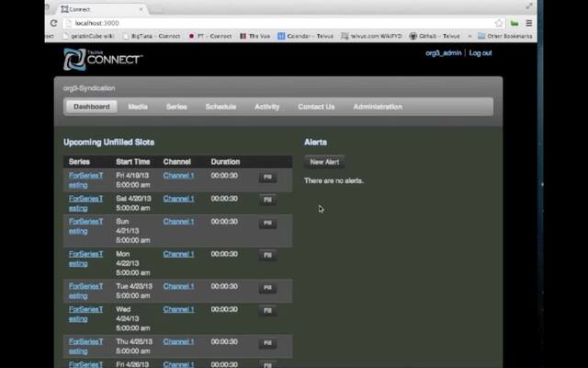
Task: Open the Contact Us tab
Action: tap(316, 107)
